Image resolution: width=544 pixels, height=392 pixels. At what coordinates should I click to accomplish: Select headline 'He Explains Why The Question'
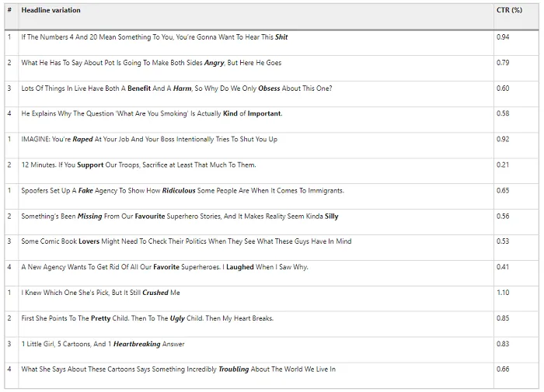152,113
